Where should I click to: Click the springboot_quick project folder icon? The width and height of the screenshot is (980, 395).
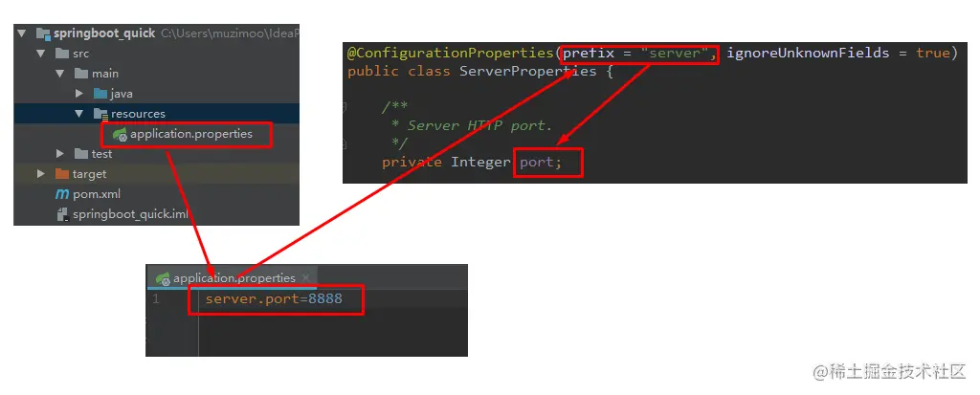(42, 33)
